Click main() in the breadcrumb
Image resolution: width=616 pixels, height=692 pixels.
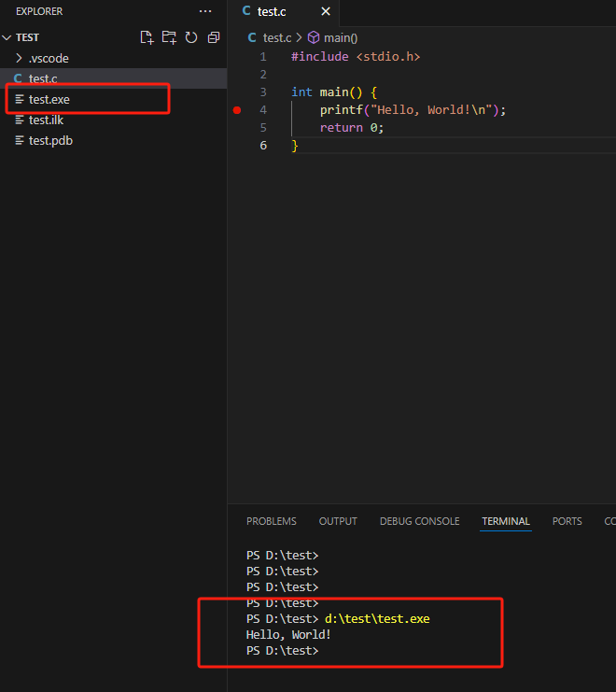pyautogui.click(x=341, y=38)
